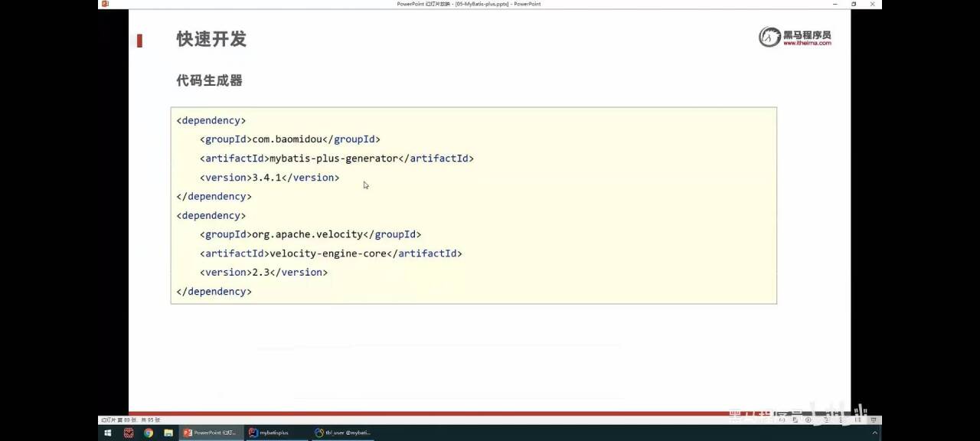Screen dimensions: 980x441
Task: Click the velocity-engine-core artifactId line
Action: coord(331,253)
